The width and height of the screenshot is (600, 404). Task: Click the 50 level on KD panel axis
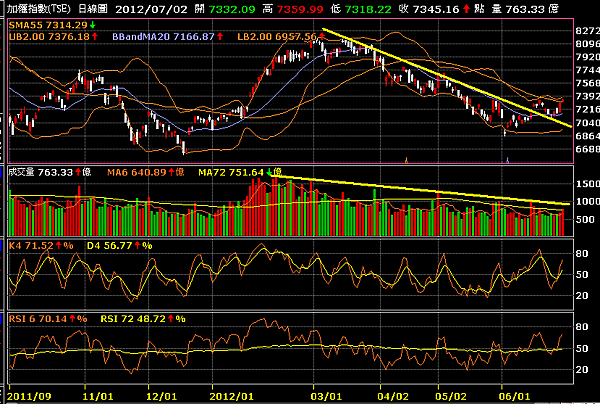(582, 275)
